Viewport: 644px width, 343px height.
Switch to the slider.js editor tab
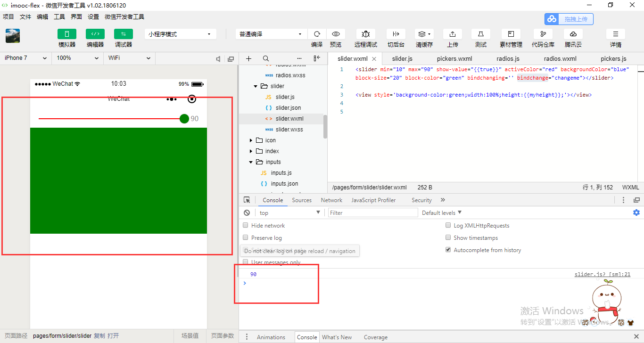point(402,59)
